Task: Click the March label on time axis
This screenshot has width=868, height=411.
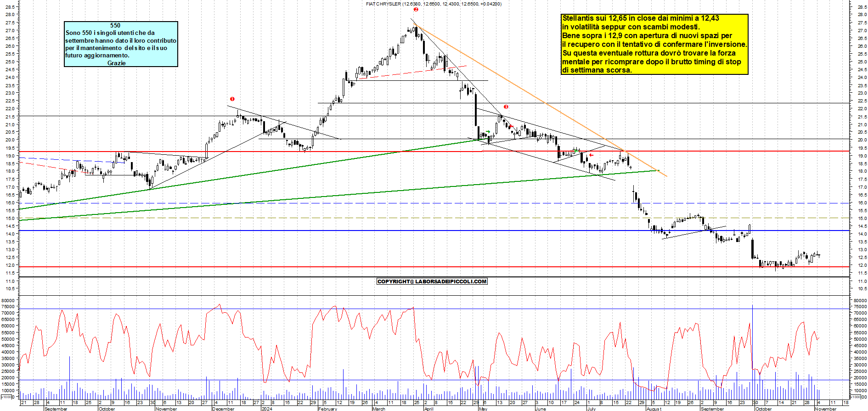Action: tap(379, 409)
